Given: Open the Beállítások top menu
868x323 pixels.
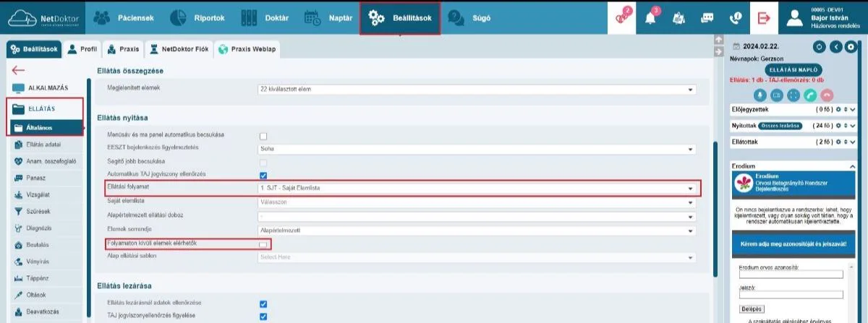Looking at the screenshot, I should (x=400, y=18).
